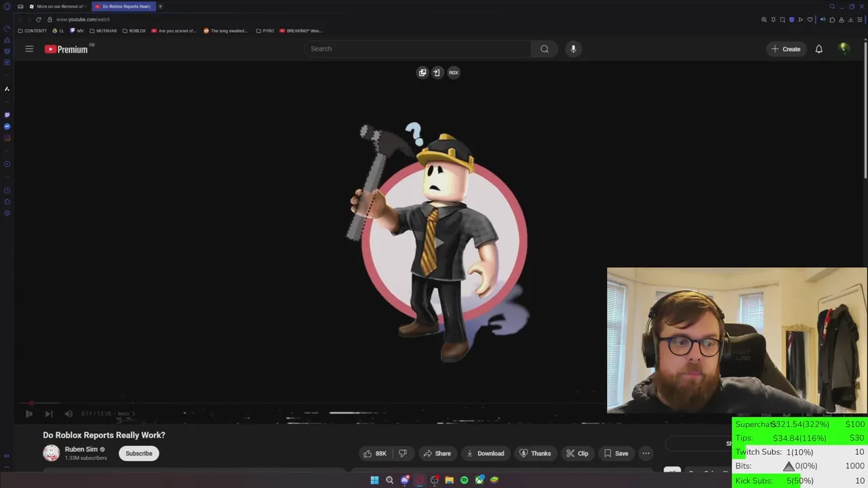Viewport: 868px width, 488px height.
Task: Click the RGX overlay button
Action: tap(454, 73)
